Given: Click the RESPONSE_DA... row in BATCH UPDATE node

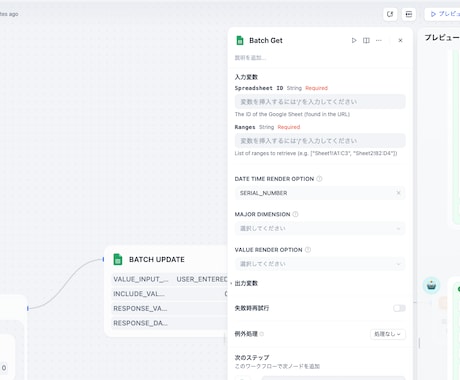Looking at the screenshot, I should pyautogui.click(x=169, y=323).
